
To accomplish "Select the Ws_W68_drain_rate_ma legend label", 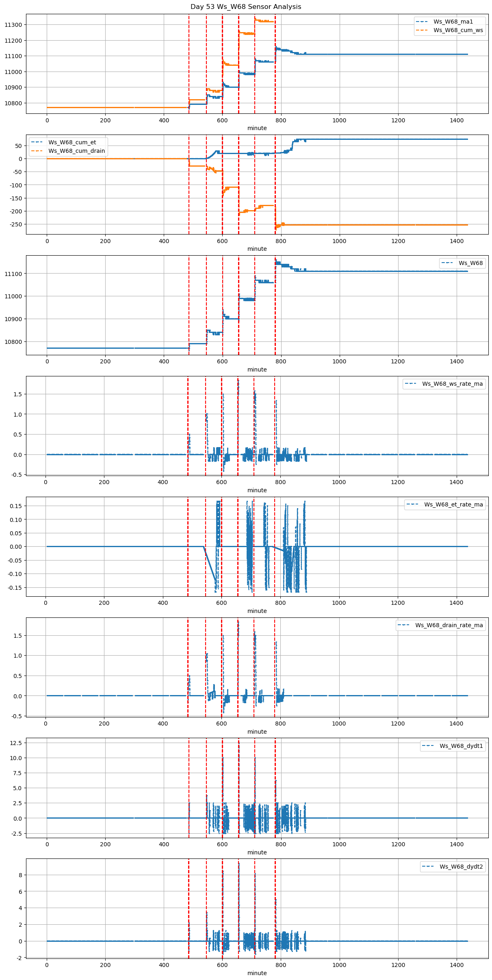I will (449, 625).
